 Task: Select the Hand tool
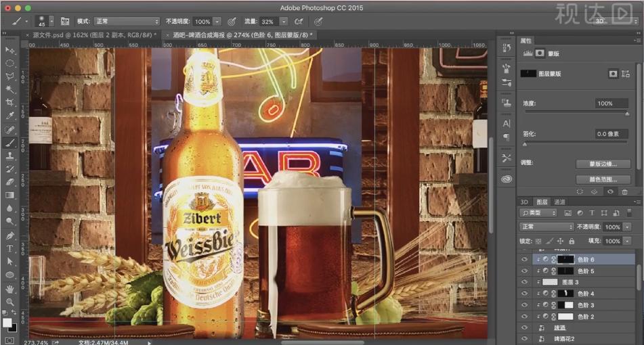(10, 289)
